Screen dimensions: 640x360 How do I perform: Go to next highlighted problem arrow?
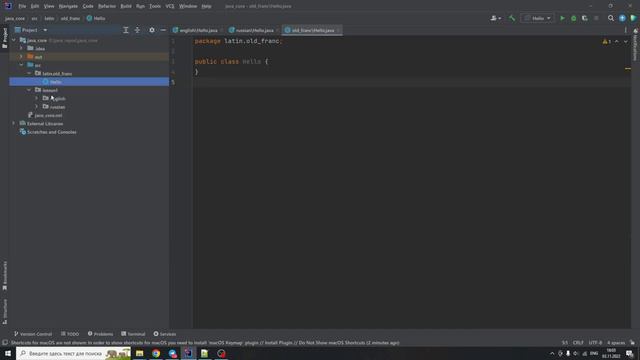pyautogui.click(x=625, y=42)
